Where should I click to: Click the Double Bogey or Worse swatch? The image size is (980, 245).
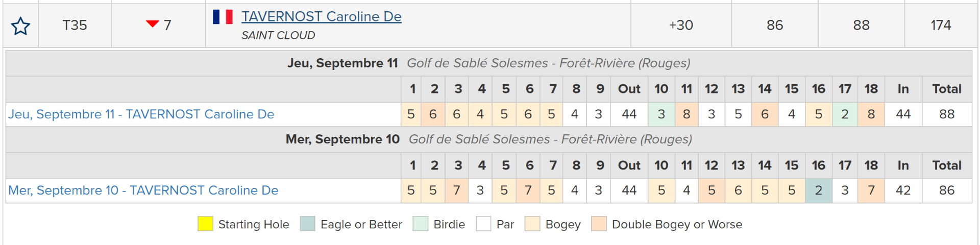[x=599, y=224]
